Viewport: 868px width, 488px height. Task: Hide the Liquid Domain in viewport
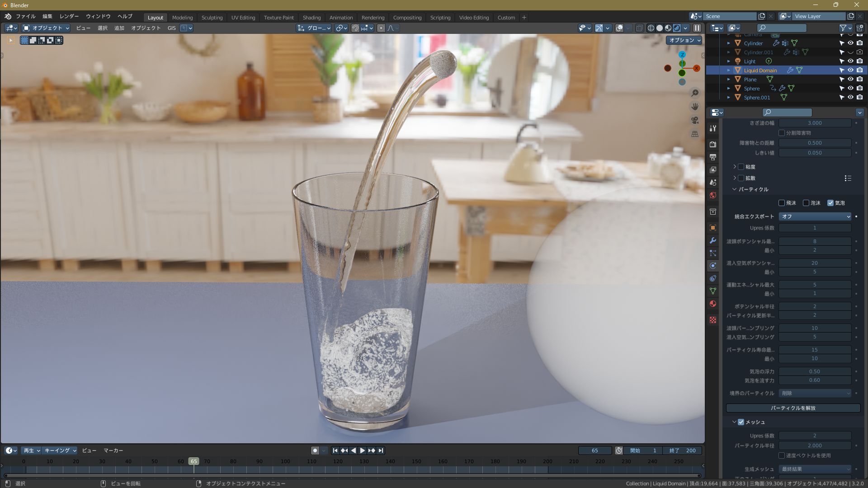coord(850,70)
